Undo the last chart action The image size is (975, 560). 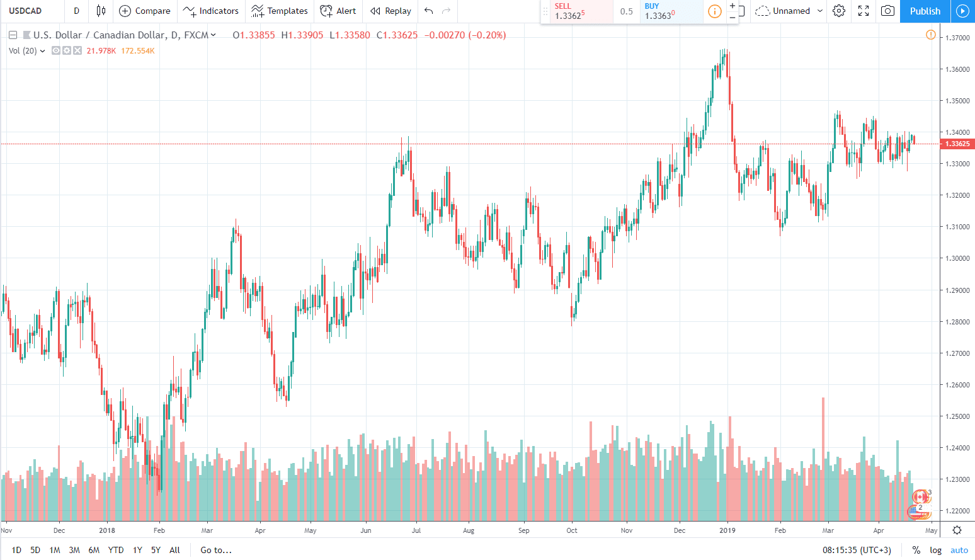(429, 11)
